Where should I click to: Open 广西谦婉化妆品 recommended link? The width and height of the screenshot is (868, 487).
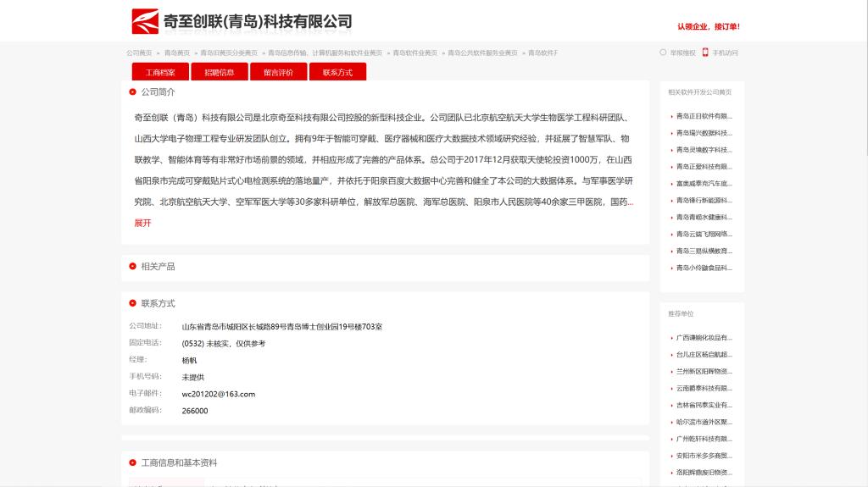point(704,338)
